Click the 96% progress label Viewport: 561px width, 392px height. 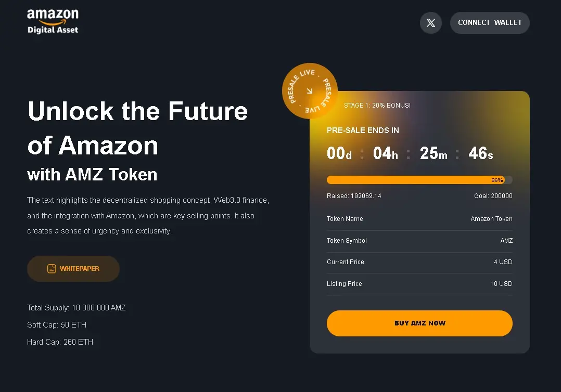point(497,180)
